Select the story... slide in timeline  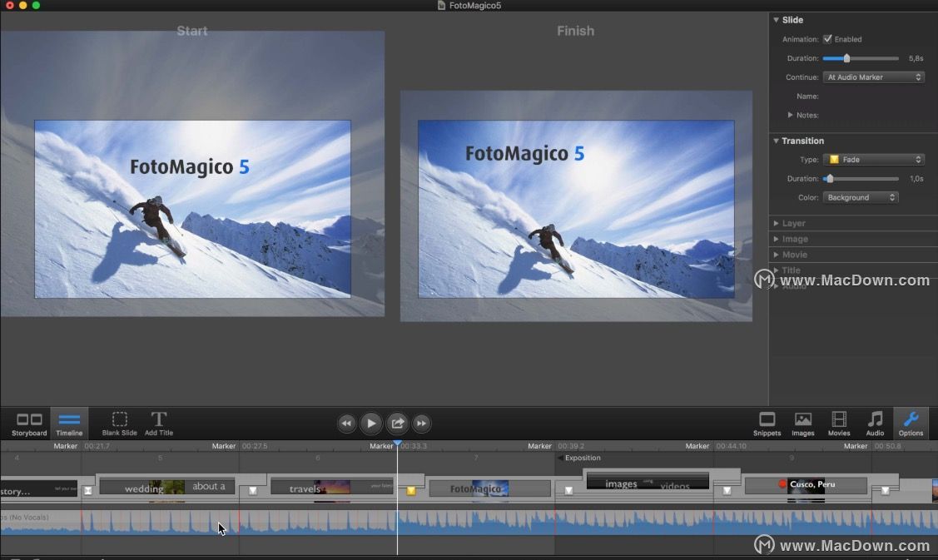click(x=39, y=489)
